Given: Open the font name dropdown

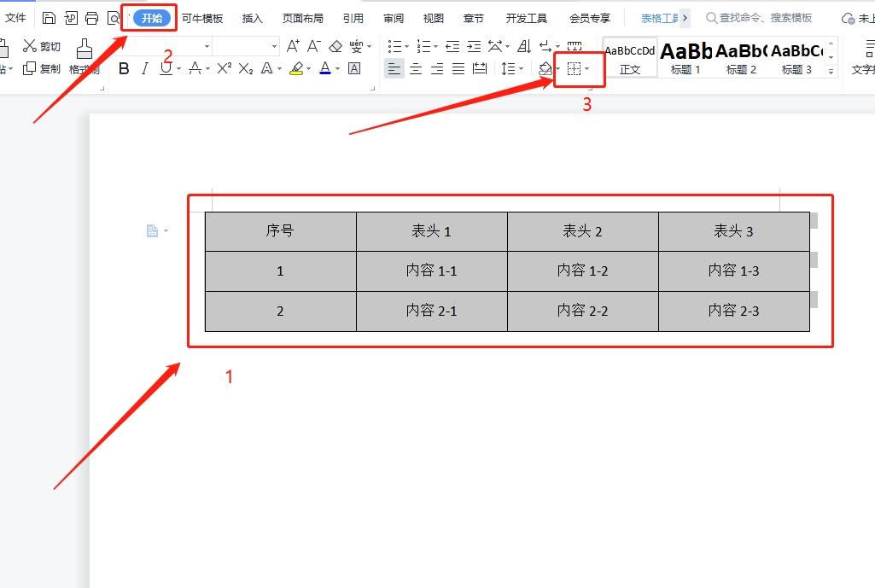Looking at the screenshot, I should point(207,46).
